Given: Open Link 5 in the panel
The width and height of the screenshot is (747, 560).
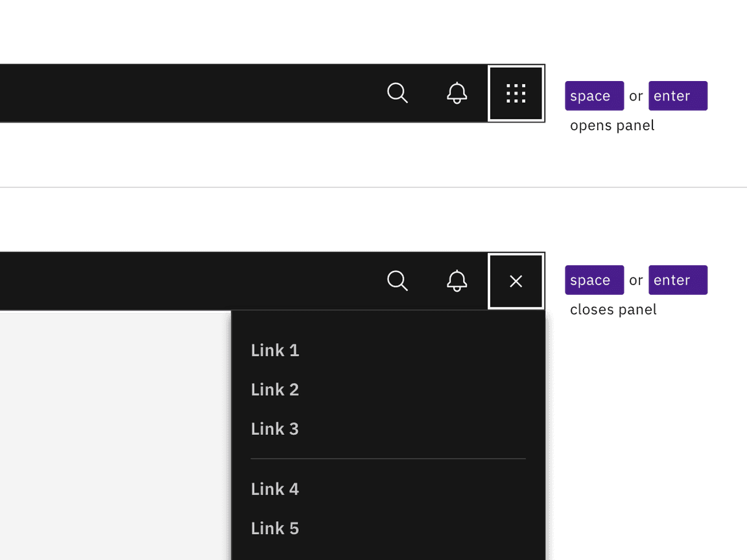Looking at the screenshot, I should [x=275, y=529].
